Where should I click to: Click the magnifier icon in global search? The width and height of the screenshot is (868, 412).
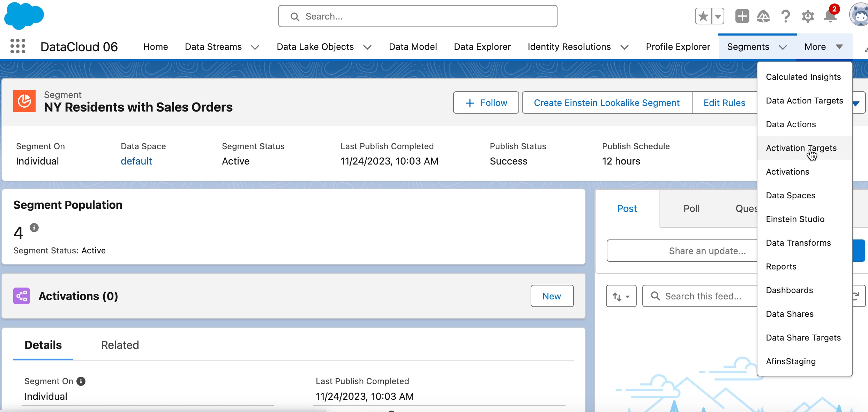295,17
